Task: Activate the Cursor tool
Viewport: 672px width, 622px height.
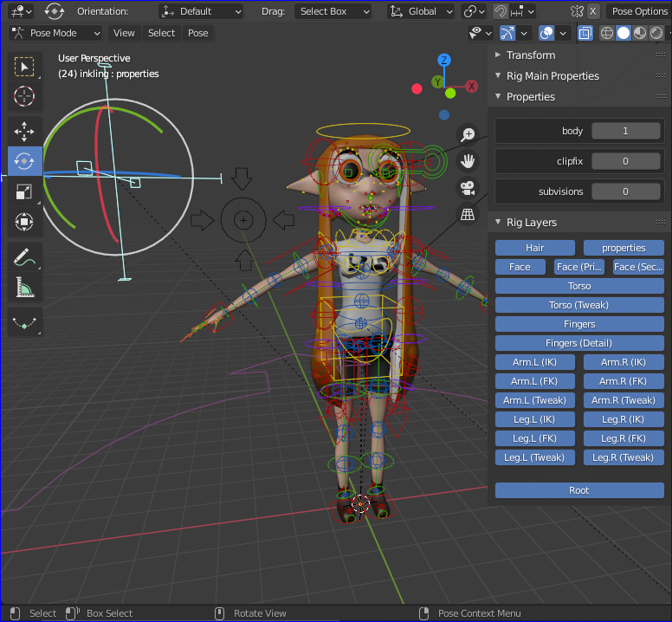Action: (24, 96)
